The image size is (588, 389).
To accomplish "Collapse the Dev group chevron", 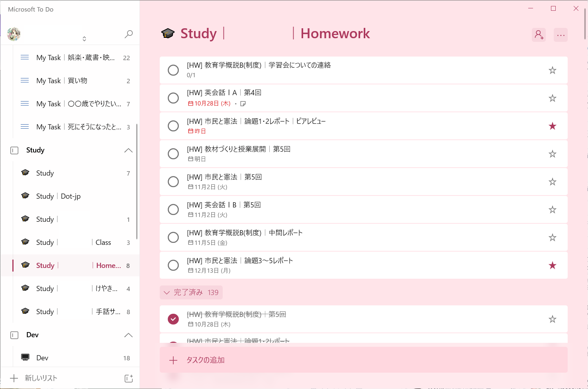I will click(128, 335).
